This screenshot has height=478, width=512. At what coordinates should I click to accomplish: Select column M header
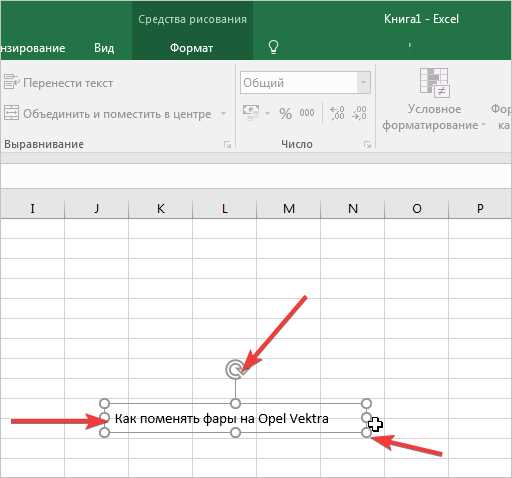pos(289,208)
